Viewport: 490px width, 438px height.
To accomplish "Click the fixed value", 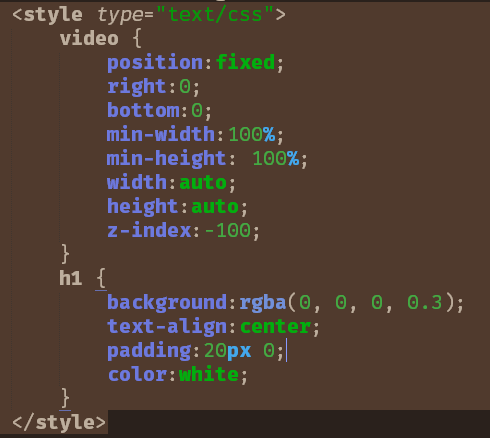I will [245, 63].
